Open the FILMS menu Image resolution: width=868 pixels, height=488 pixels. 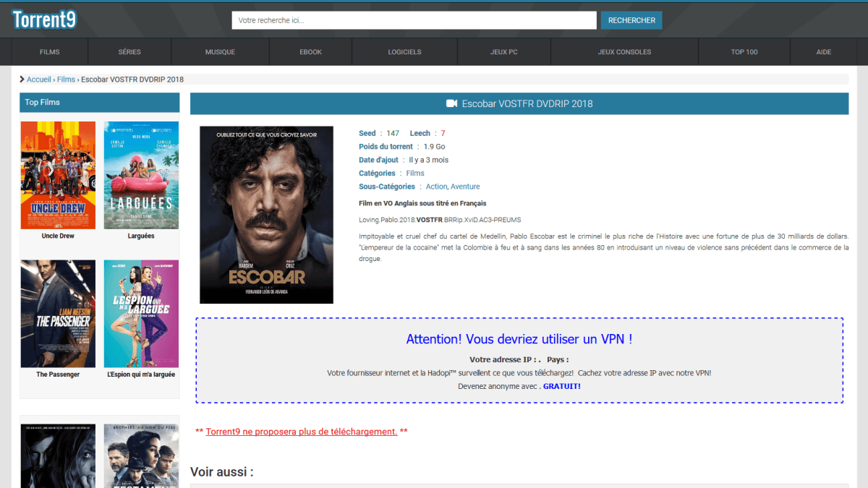[50, 52]
